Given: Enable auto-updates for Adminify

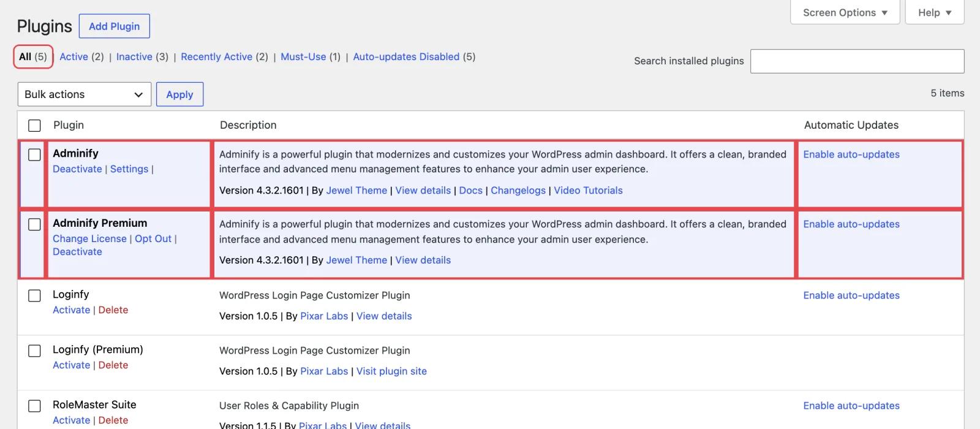Looking at the screenshot, I should click(x=851, y=154).
